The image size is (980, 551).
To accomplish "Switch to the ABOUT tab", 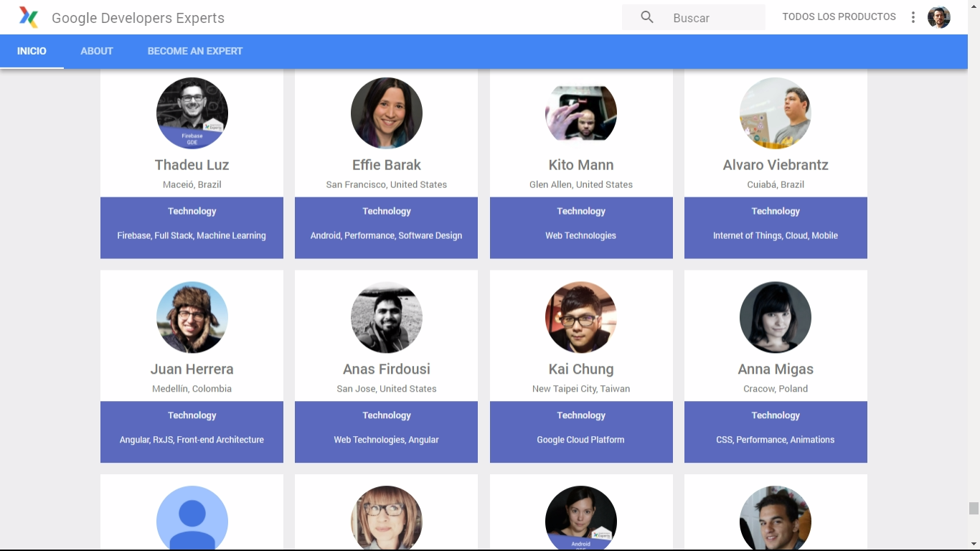I will coord(97,51).
